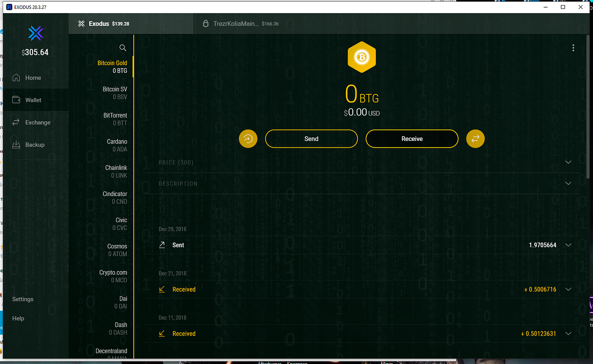Viewport: 593px width, 364px height.
Task: Click the round exchange arrows button beside Receive
Action: (475, 138)
